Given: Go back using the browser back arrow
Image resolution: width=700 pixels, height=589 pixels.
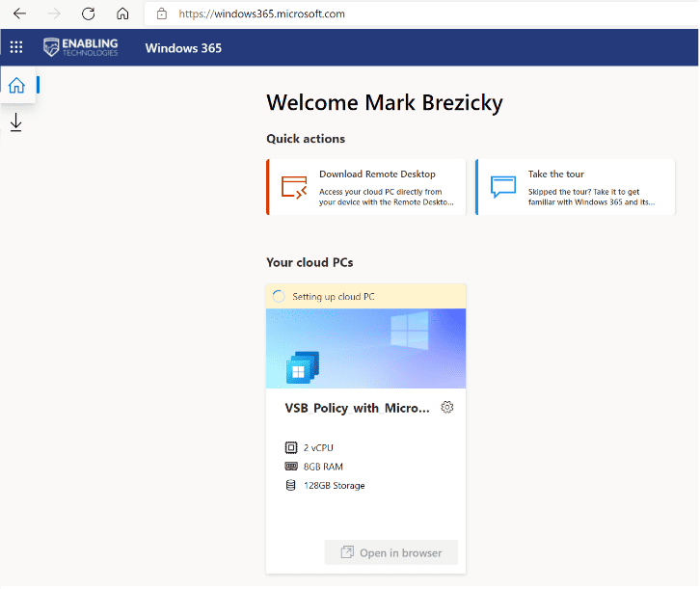Looking at the screenshot, I should tap(19, 13).
